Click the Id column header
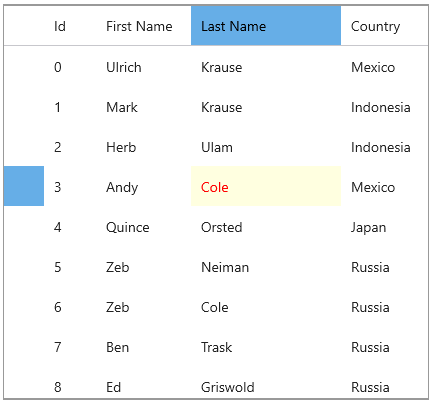The width and height of the screenshot is (432, 404). coord(70,26)
